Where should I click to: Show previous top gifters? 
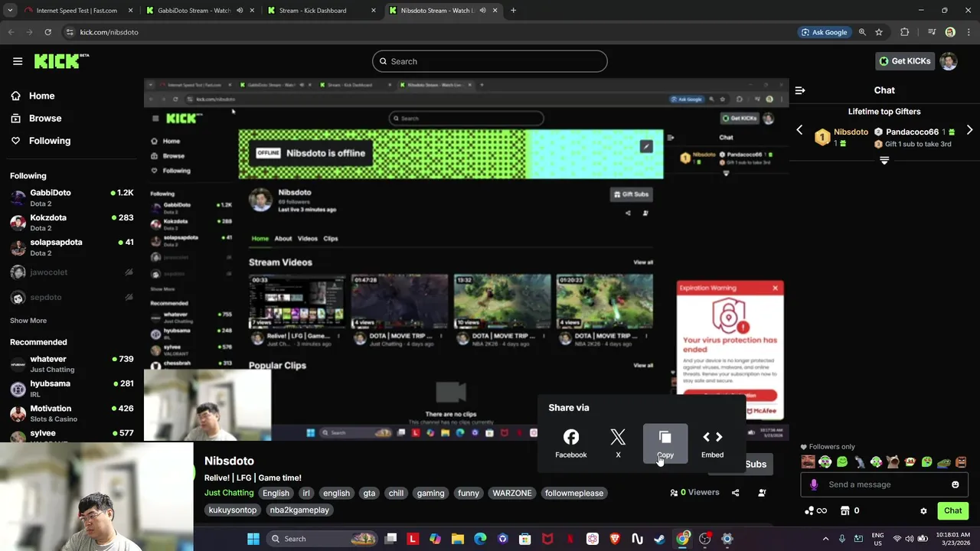click(x=799, y=131)
